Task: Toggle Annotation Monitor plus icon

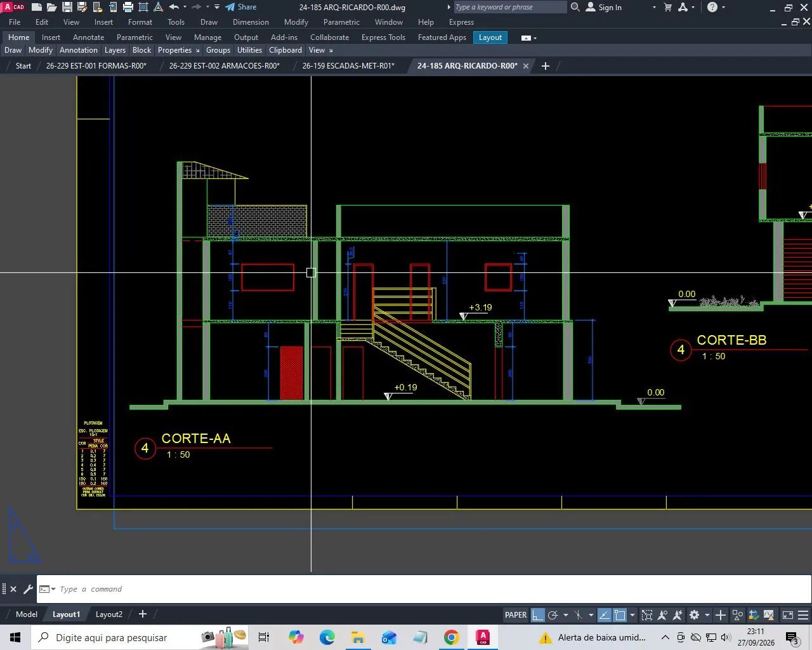Action: (721, 614)
